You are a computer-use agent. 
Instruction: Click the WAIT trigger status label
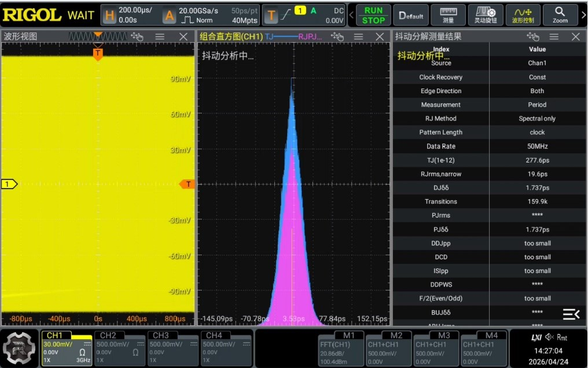pos(80,16)
